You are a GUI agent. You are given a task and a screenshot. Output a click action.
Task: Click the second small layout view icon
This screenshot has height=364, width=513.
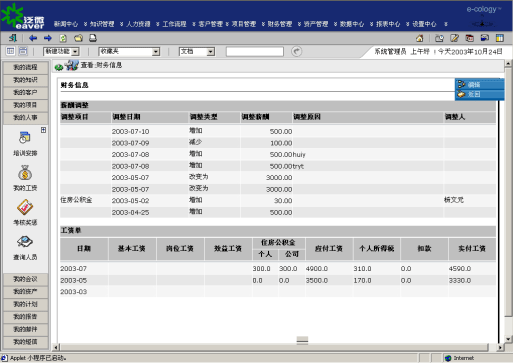pyautogui.click(x=23, y=51)
